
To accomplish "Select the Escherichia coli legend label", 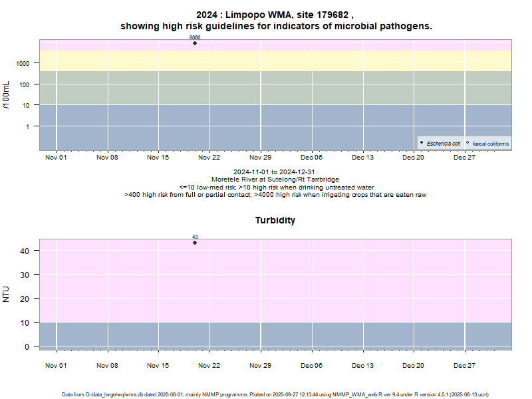I will point(444,144).
